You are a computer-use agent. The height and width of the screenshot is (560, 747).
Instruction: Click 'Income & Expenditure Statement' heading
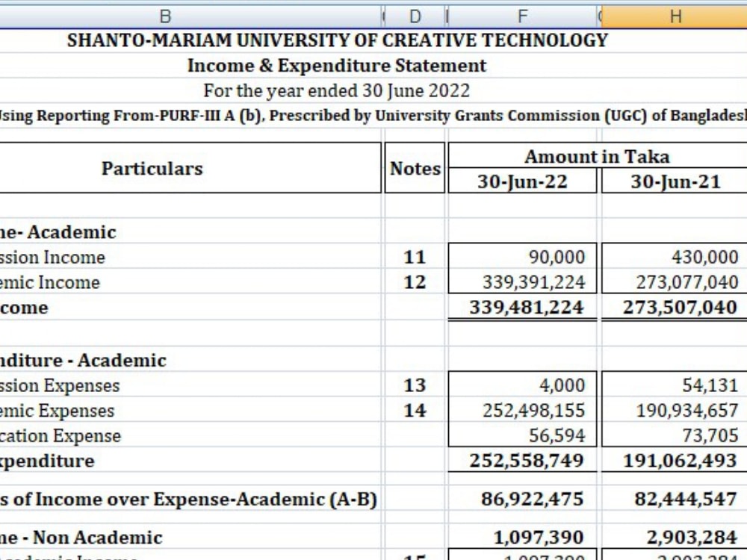337,66
